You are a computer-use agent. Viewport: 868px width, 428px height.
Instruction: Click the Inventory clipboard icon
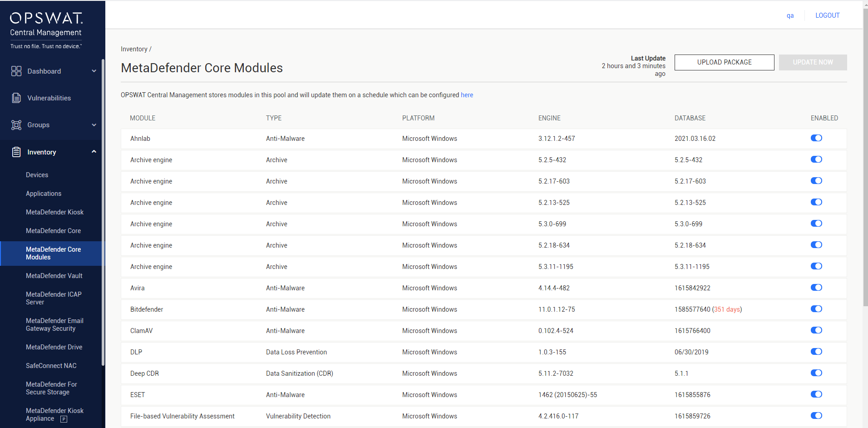16,152
